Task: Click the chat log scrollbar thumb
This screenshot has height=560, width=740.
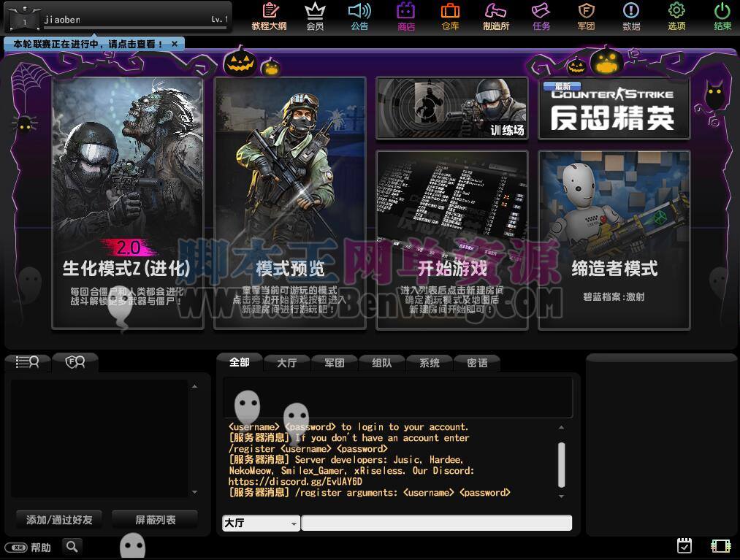Action: point(561,464)
